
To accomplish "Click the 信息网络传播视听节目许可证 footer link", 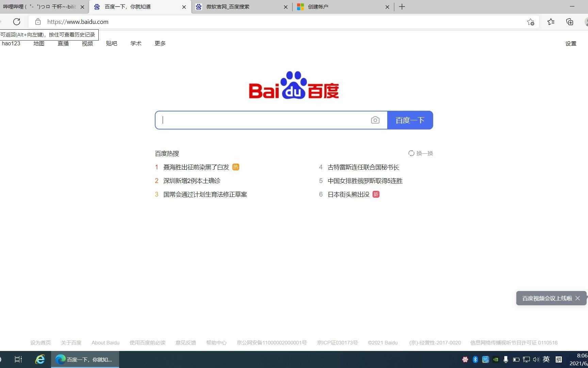I will coord(514,342).
